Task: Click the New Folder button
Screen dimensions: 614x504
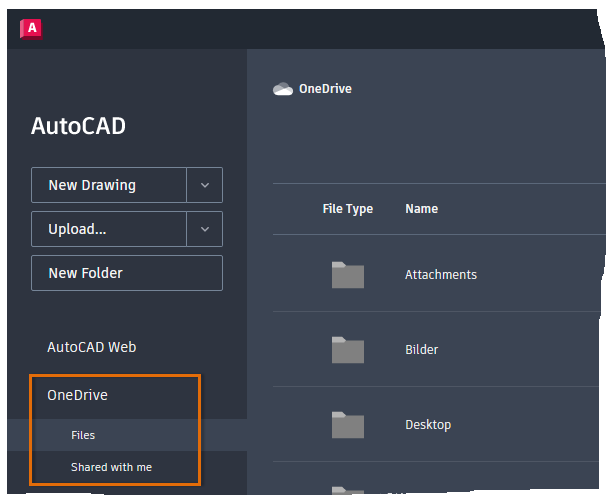Action: pyautogui.click(x=127, y=273)
